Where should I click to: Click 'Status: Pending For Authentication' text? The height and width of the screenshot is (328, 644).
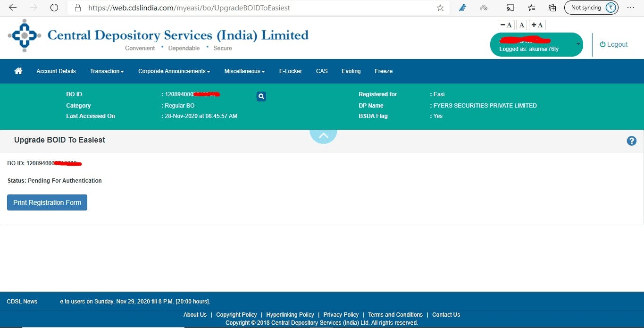(55, 181)
